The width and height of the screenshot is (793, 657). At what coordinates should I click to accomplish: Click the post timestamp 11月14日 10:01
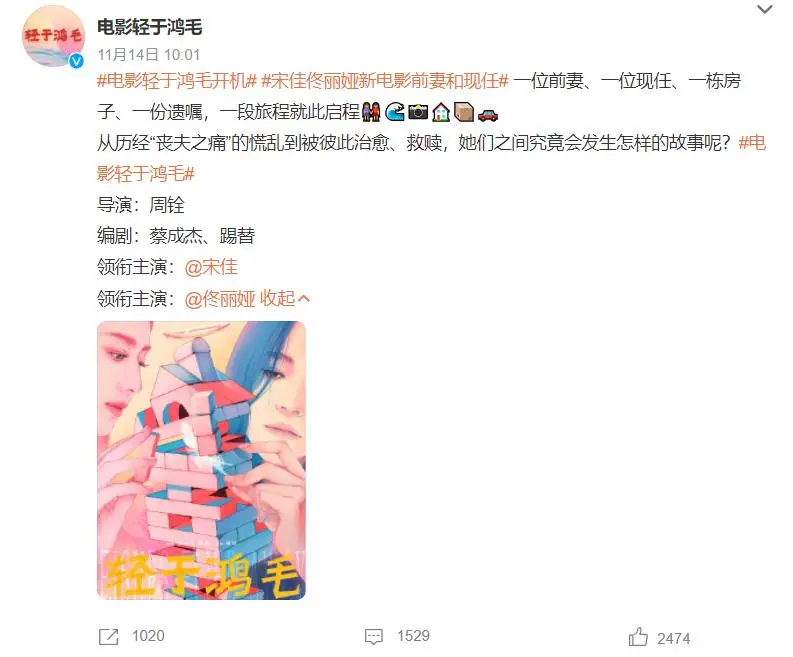[x=149, y=55]
